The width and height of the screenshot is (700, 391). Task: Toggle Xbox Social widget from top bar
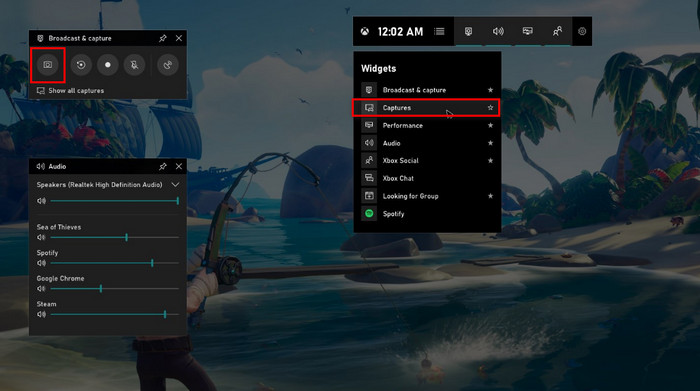pyautogui.click(x=557, y=31)
